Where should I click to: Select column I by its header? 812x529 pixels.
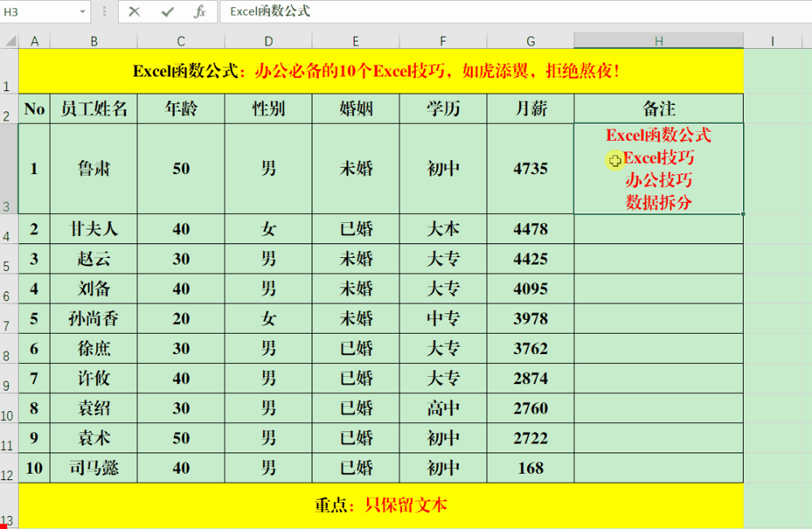coord(771,41)
